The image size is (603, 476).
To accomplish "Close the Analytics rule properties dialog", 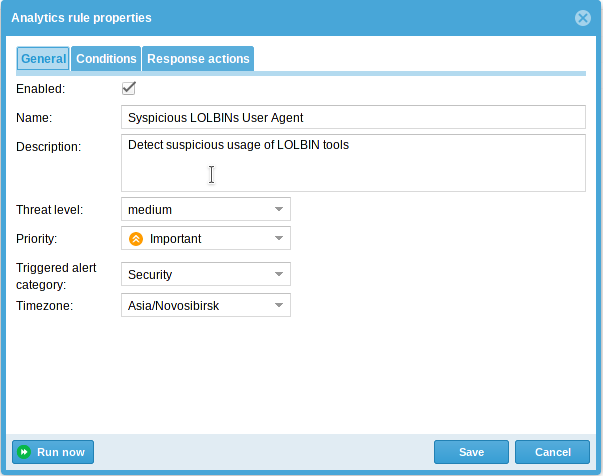I will 583,18.
